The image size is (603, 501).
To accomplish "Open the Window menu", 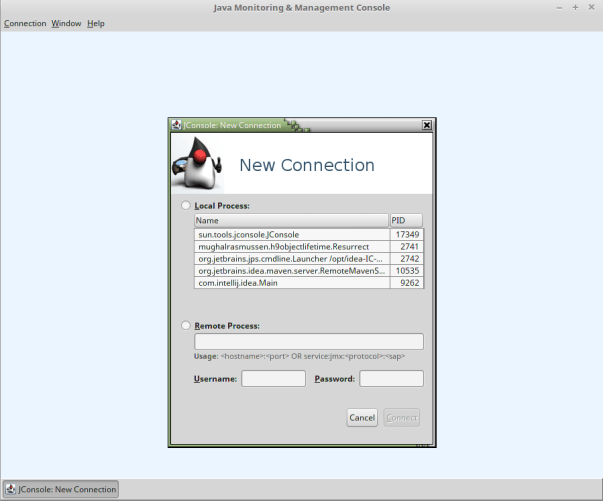I will coord(67,23).
